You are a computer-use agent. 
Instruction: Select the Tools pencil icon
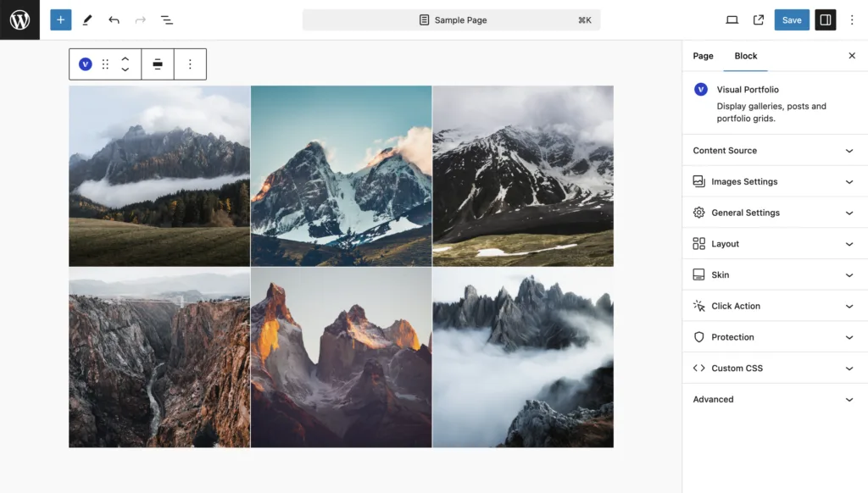[87, 20]
